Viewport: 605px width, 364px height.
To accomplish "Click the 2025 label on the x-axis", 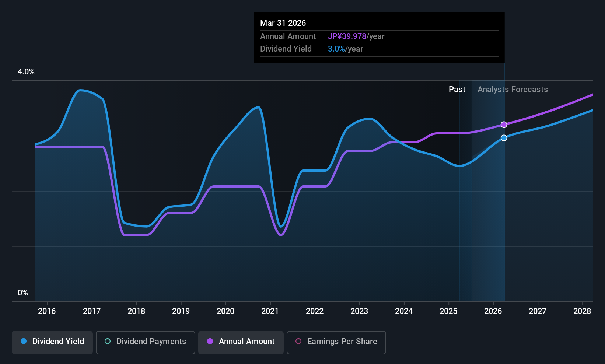I will pyautogui.click(x=448, y=311).
